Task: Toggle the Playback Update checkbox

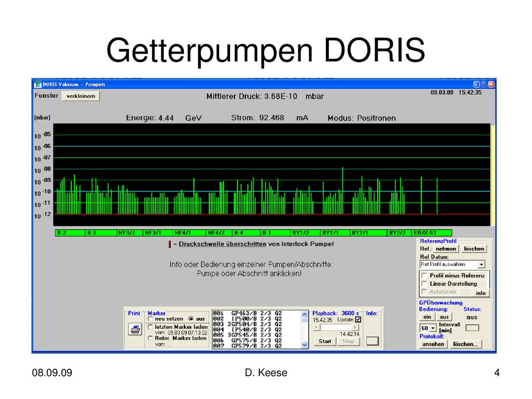Action: tap(358, 320)
